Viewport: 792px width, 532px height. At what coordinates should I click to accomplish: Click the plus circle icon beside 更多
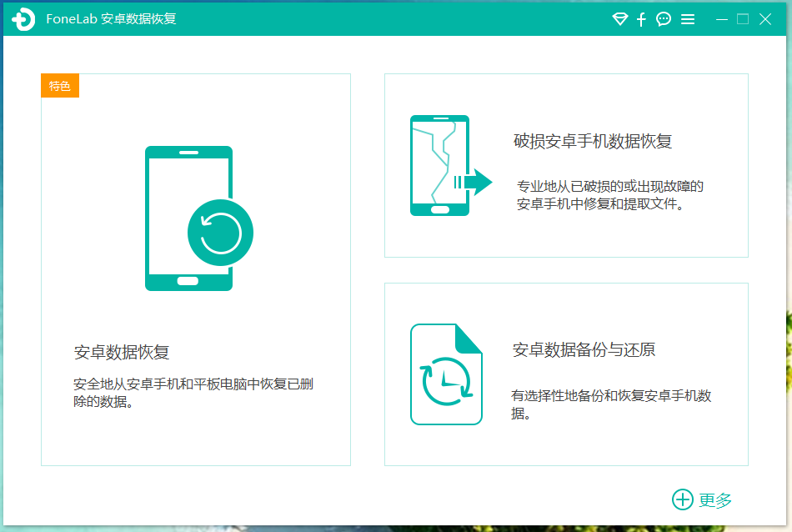pyautogui.click(x=683, y=499)
